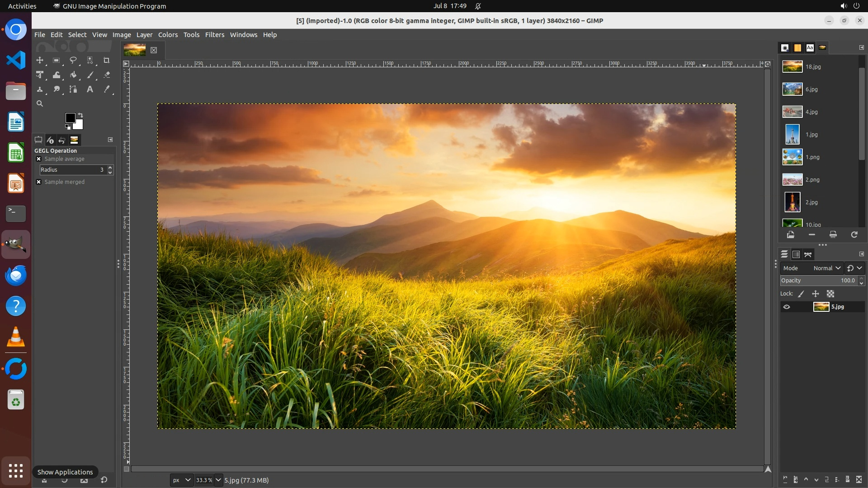Switch to the Channels tab
868x488 pixels.
coord(796,254)
